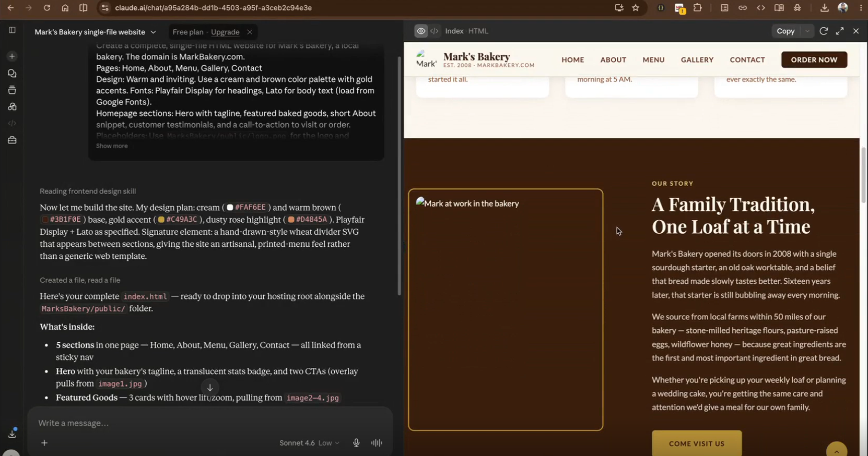Screen dimensions: 868x456
Task: Click the COME VISIT US button
Action: (697, 443)
